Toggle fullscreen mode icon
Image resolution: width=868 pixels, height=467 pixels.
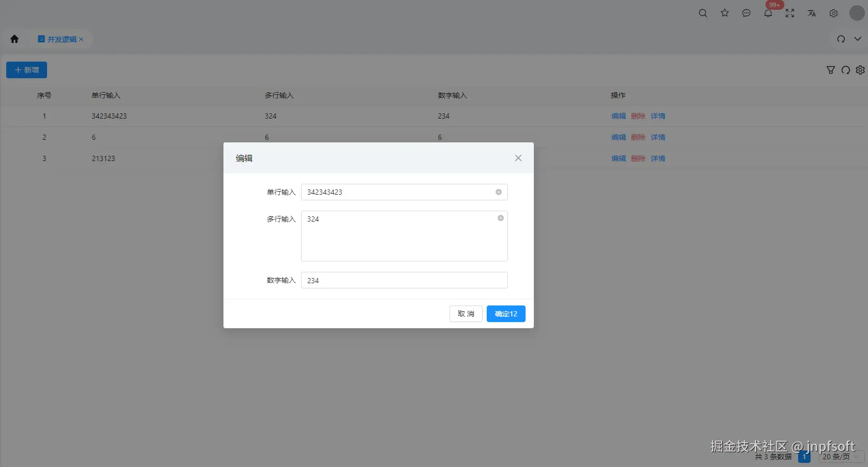[x=790, y=13]
